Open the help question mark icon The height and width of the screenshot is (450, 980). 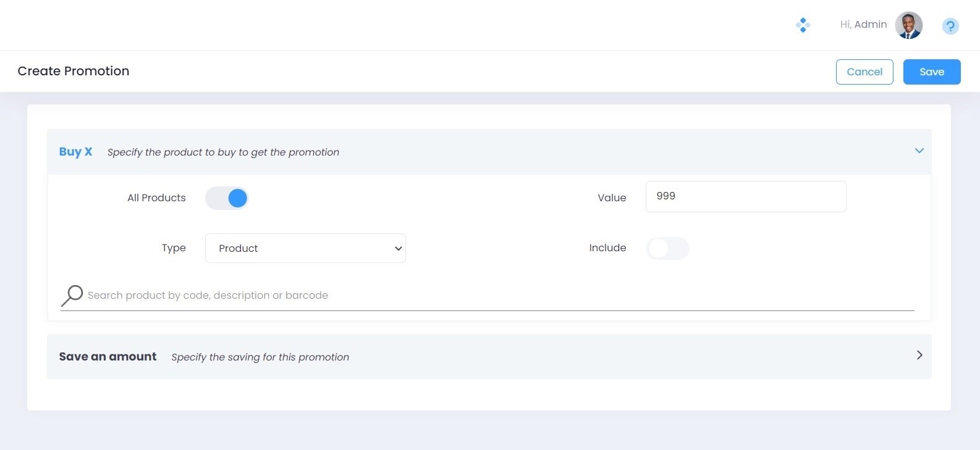point(950,26)
